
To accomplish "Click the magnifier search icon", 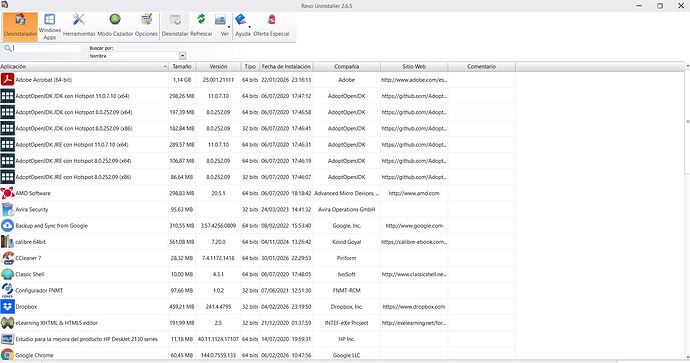I will 7,48.
